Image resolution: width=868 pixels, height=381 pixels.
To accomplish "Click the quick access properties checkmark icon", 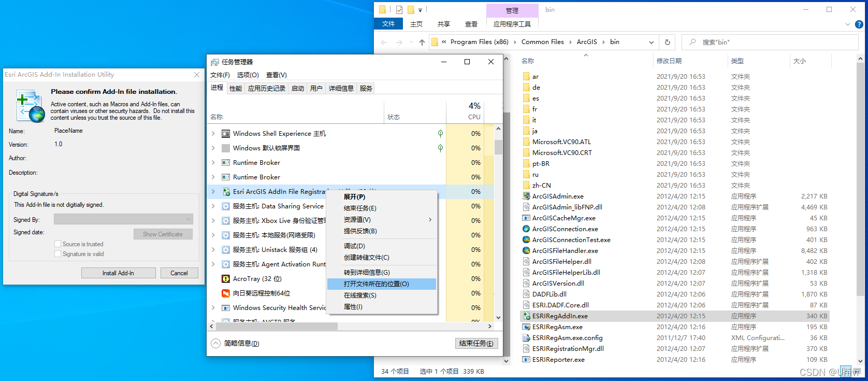I will (x=399, y=9).
